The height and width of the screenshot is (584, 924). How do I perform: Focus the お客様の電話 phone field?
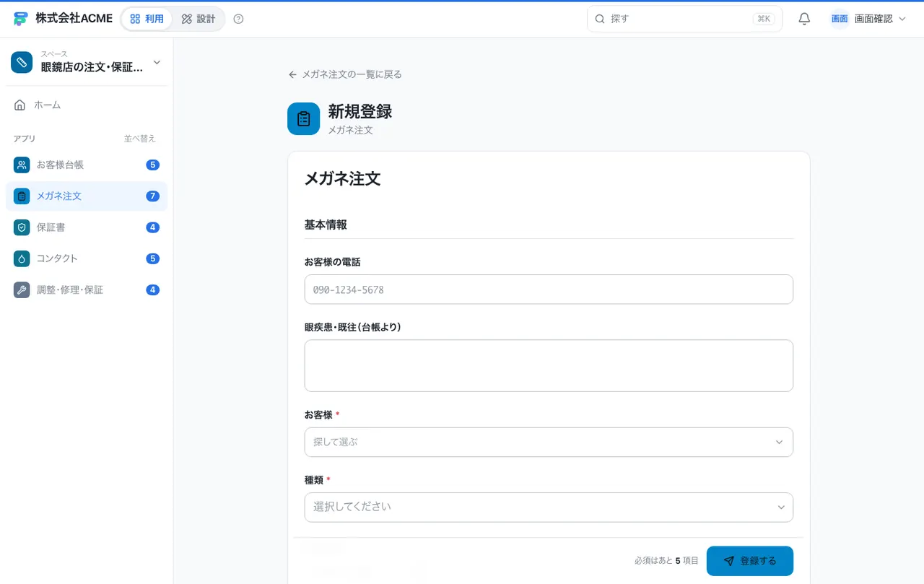549,289
